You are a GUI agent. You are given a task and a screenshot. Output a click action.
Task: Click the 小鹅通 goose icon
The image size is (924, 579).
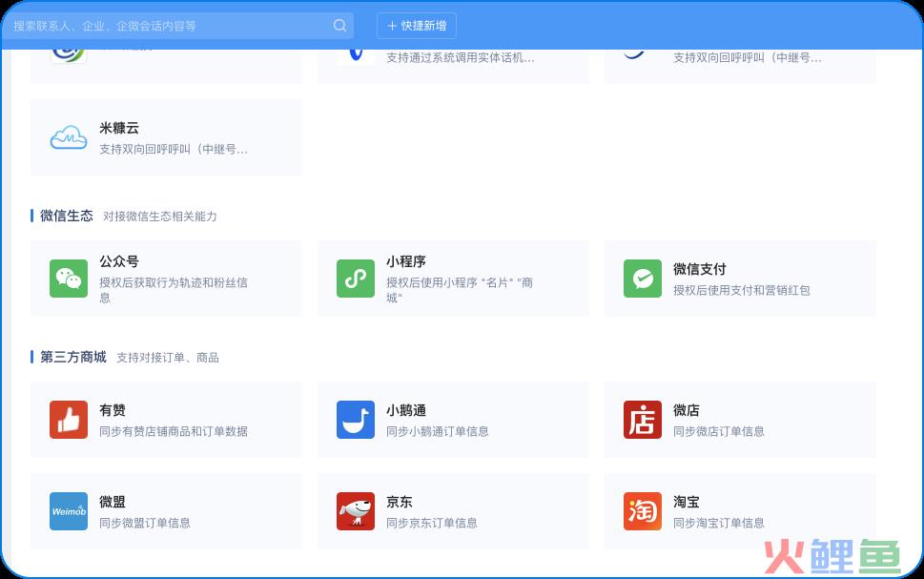click(x=356, y=420)
